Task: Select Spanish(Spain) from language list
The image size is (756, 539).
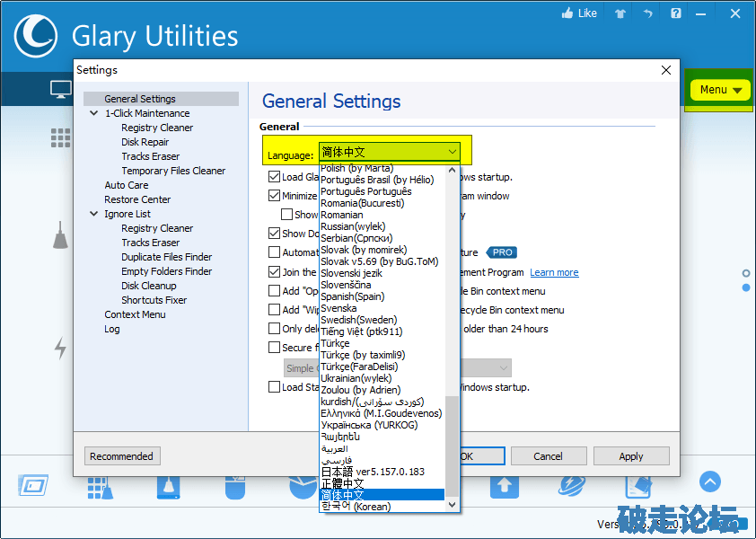Action: click(352, 296)
